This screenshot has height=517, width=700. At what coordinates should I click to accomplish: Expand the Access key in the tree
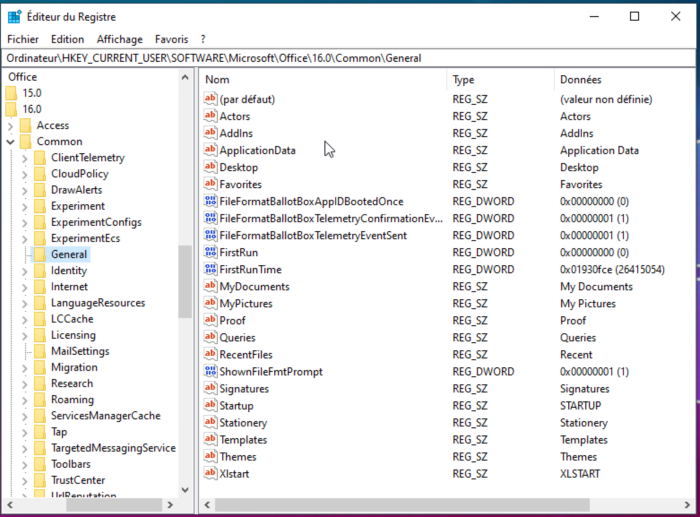[x=10, y=126]
